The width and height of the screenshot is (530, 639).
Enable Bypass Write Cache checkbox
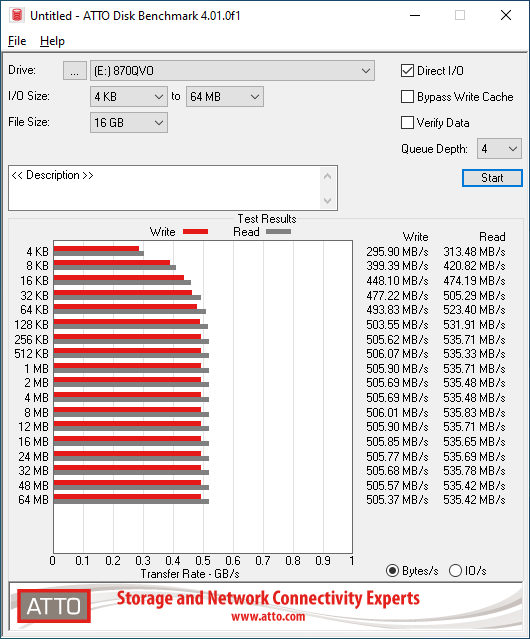(x=407, y=97)
